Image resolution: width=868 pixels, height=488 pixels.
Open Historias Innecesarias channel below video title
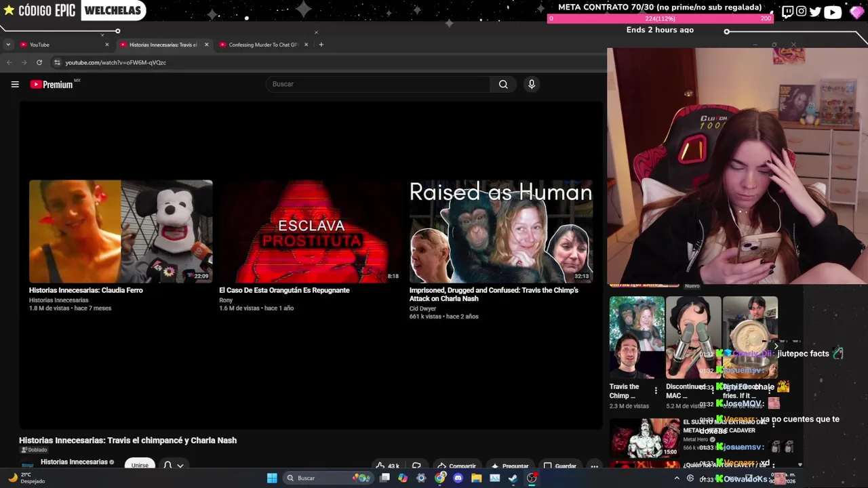(75, 462)
